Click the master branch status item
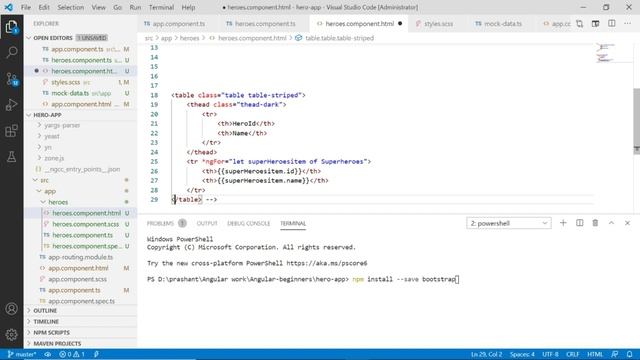This screenshot has height=360, width=640. point(22,354)
